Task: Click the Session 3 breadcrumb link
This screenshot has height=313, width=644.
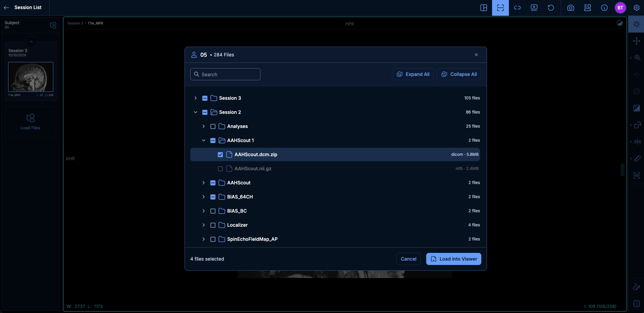Action: (x=75, y=23)
